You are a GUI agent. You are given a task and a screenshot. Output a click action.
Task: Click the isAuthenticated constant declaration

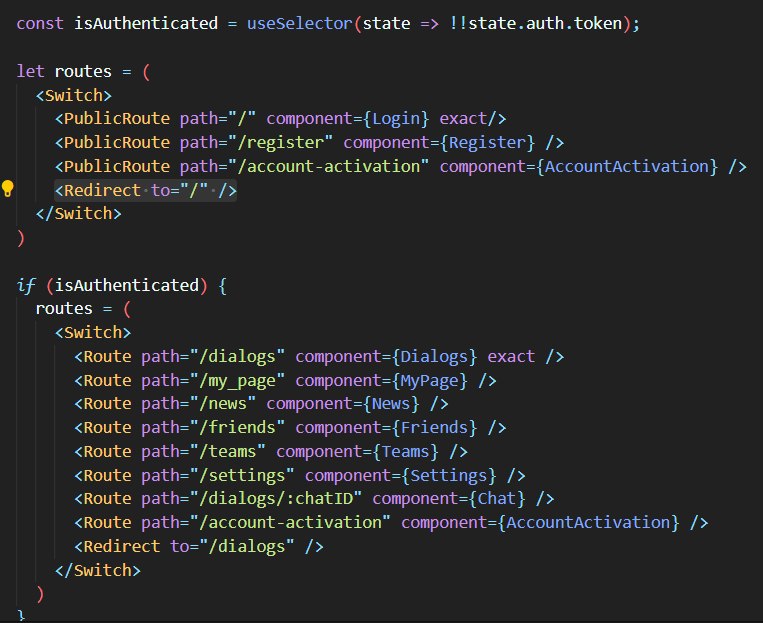[x=145, y=23]
